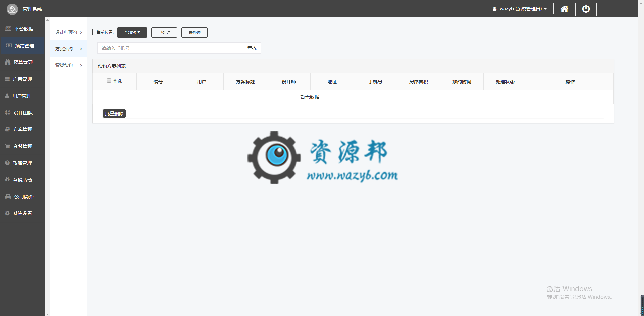Click the 广告管理 list icon

tap(7, 79)
